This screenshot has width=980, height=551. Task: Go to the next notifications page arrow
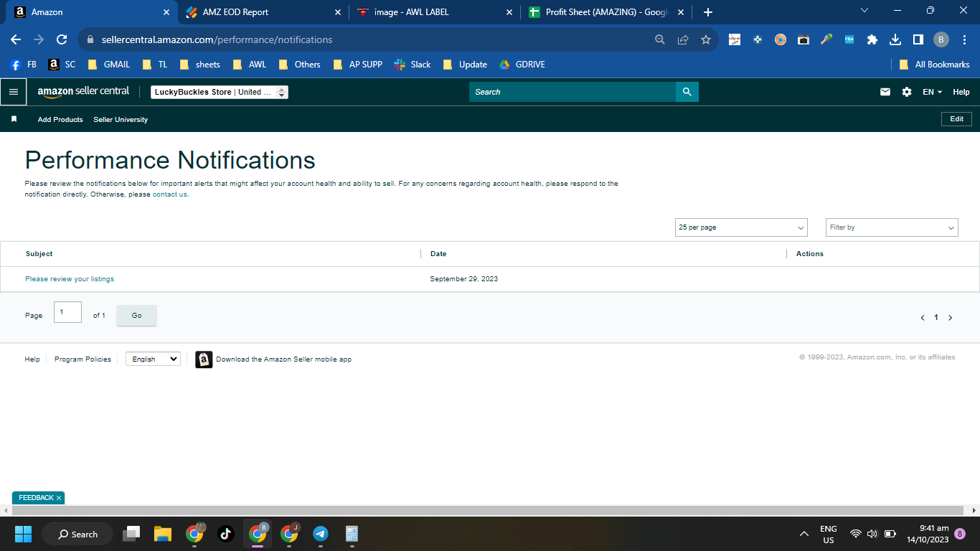point(951,318)
